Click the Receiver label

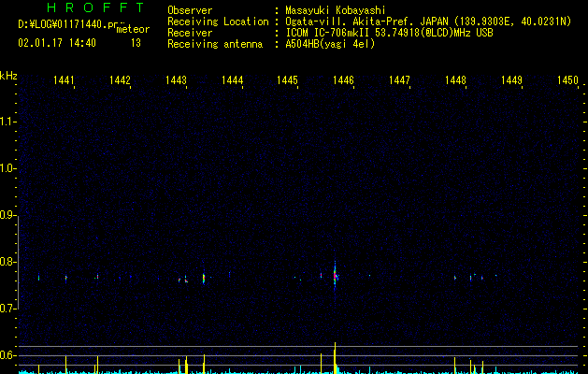click(190, 33)
